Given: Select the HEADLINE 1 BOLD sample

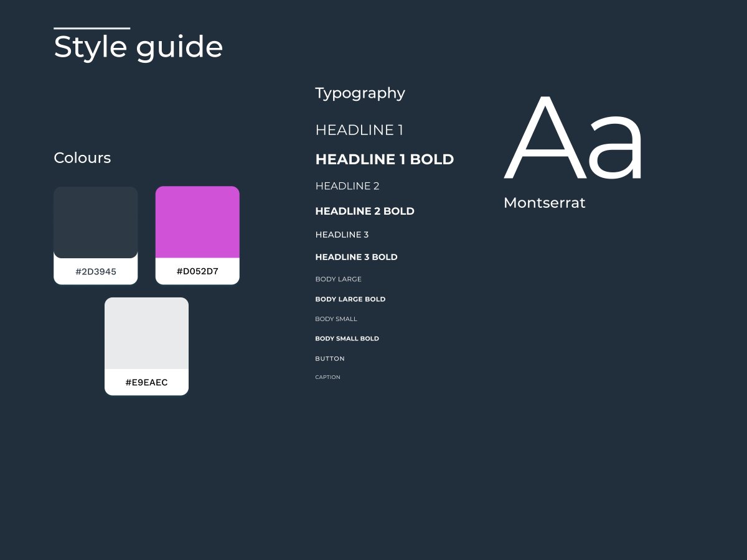Looking at the screenshot, I should (x=385, y=159).
